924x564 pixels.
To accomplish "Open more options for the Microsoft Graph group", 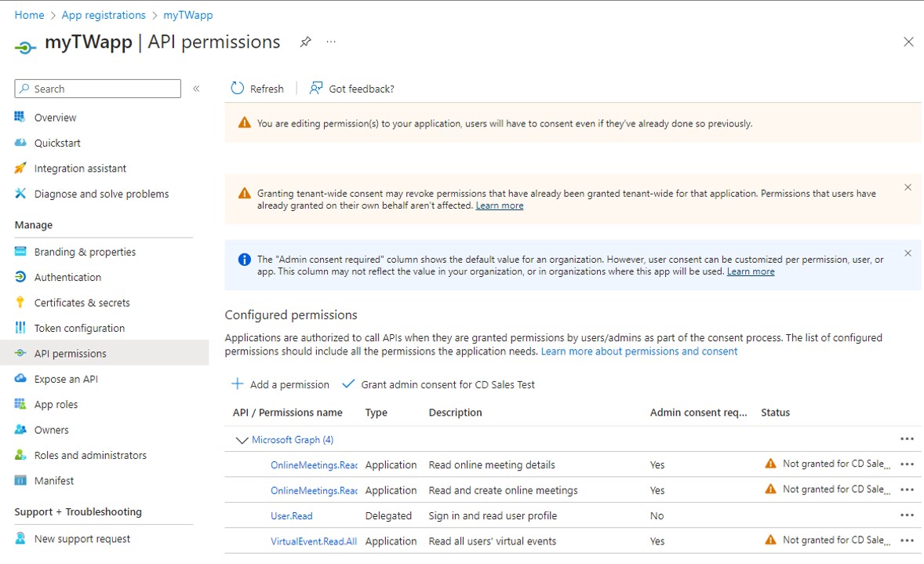I will [907, 439].
